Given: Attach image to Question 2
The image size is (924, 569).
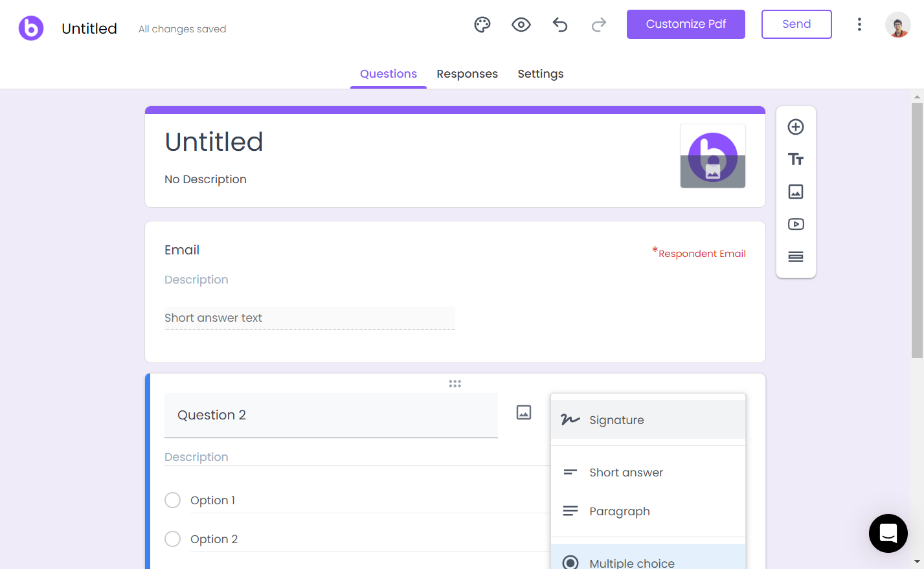Looking at the screenshot, I should 524,412.
